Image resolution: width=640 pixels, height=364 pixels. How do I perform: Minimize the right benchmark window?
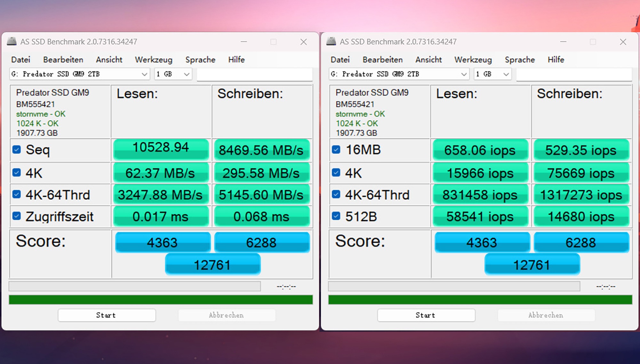pyautogui.click(x=563, y=42)
